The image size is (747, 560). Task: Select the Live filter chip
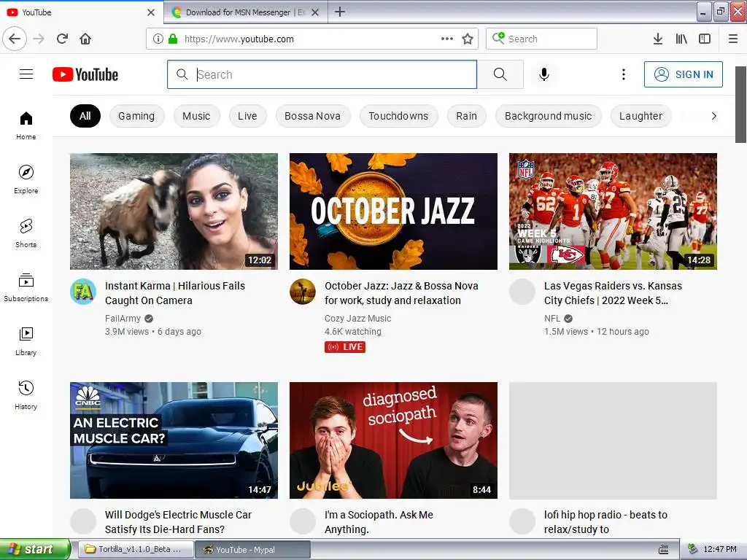[247, 116]
